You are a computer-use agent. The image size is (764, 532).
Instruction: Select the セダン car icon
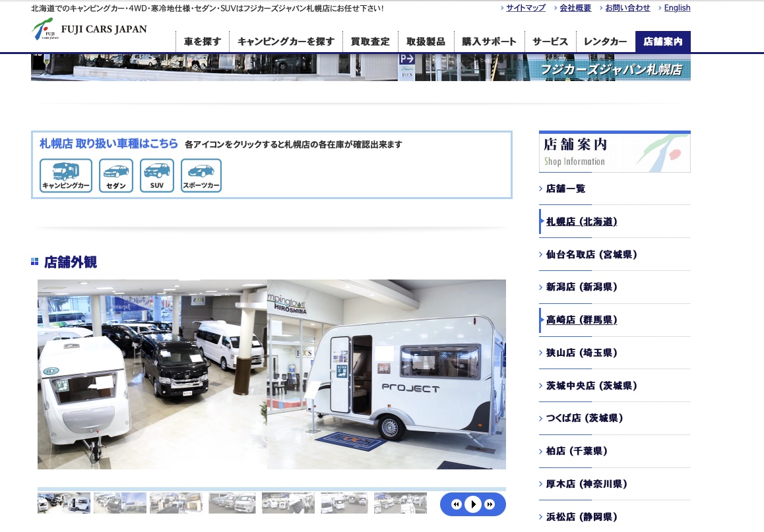tap(116, 175)
